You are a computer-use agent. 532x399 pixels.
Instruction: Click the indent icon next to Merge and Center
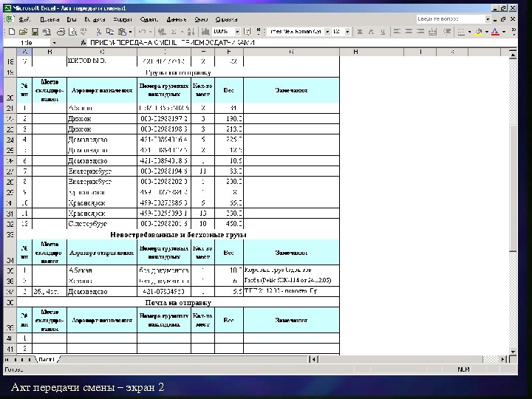[448, 32]
